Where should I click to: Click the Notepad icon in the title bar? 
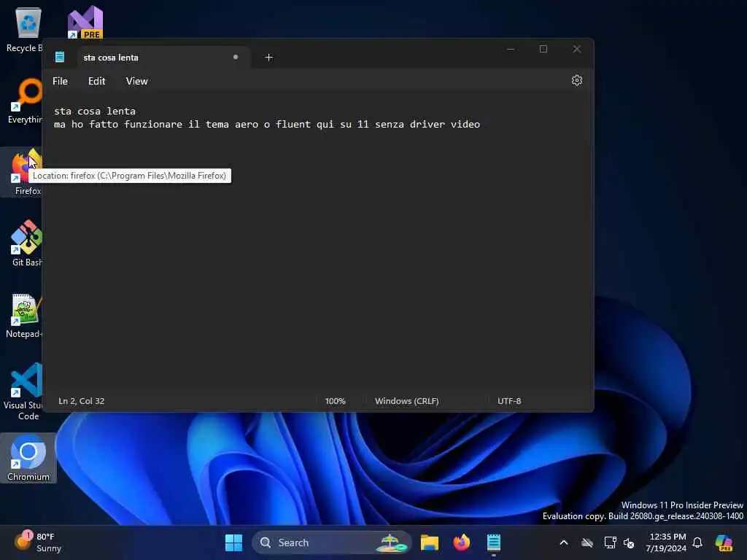point(60,57)
